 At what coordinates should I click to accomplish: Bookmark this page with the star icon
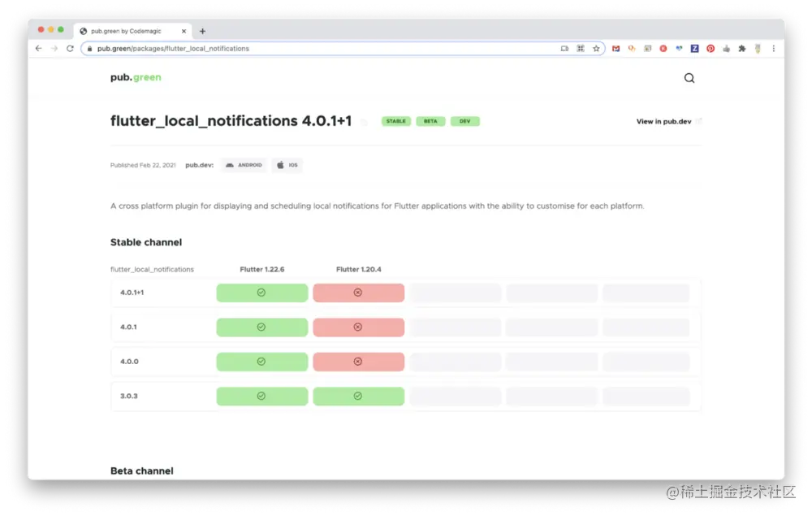click(596, 48)
